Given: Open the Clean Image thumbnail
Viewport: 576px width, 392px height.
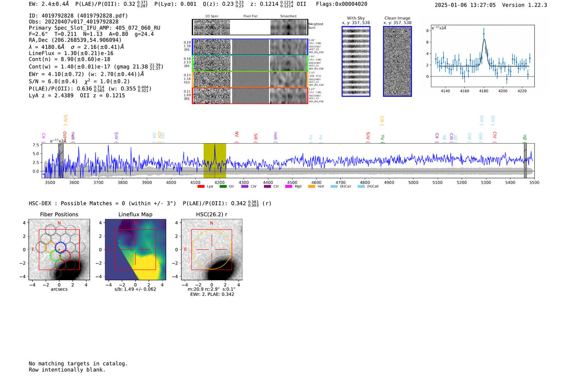Looking at the screenshot, I should pyautogui.click(x=397, y=61).
